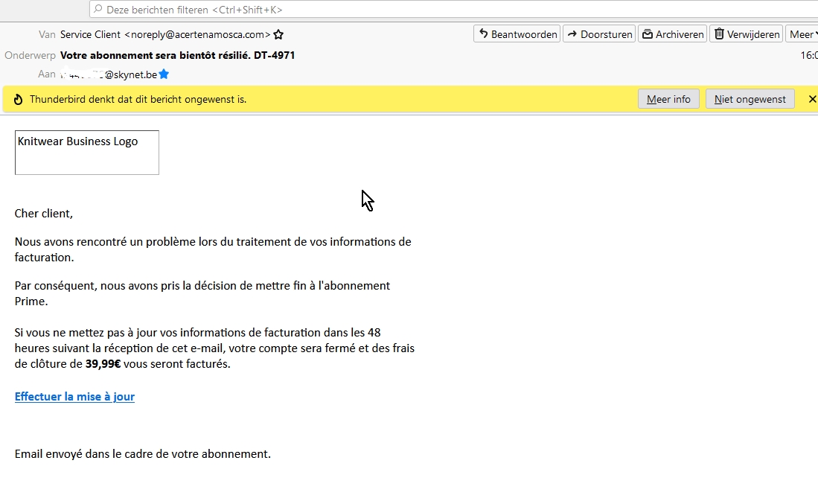Click the Beantwoorden reply button
Viewport: 818px width, 504px height.
[517, 34]
